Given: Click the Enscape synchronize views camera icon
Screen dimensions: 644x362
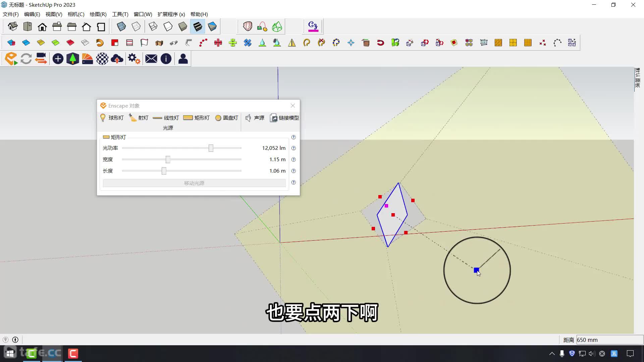Looking at the screenshot, I should (x=41, y=59).
